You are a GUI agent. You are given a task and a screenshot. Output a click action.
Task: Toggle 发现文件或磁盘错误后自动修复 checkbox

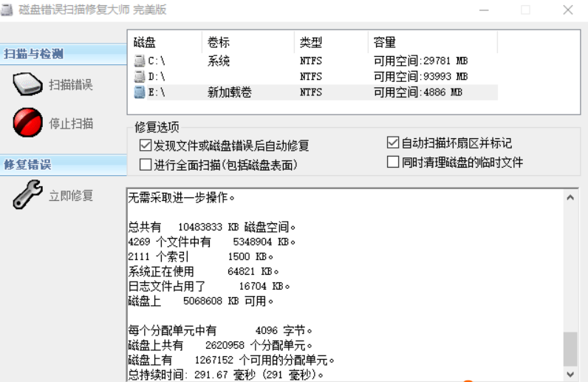click(145, 145)
